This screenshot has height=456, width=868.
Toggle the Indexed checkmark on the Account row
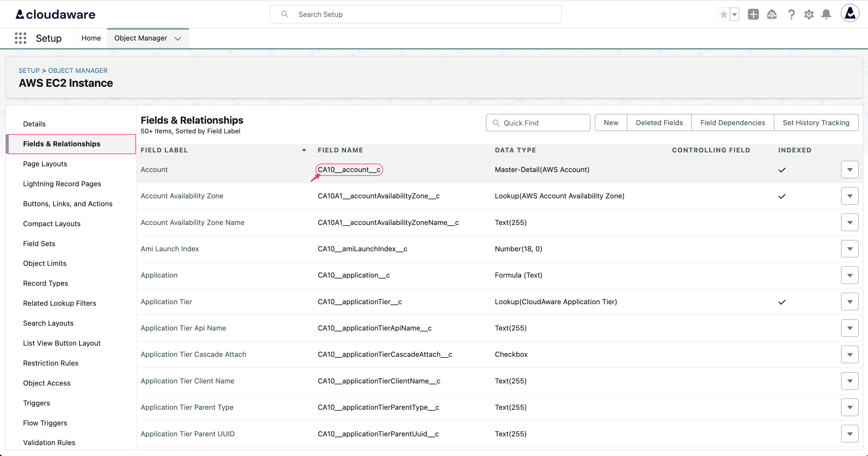click(x=782, y=170)
